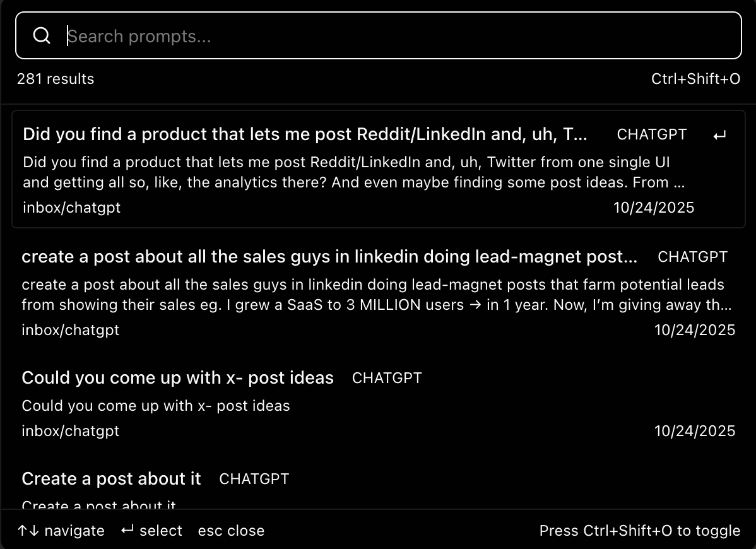Screen dimensions: 756x549
Task: Click inbox/chatgpt path under first result
Action: (71, 208)
